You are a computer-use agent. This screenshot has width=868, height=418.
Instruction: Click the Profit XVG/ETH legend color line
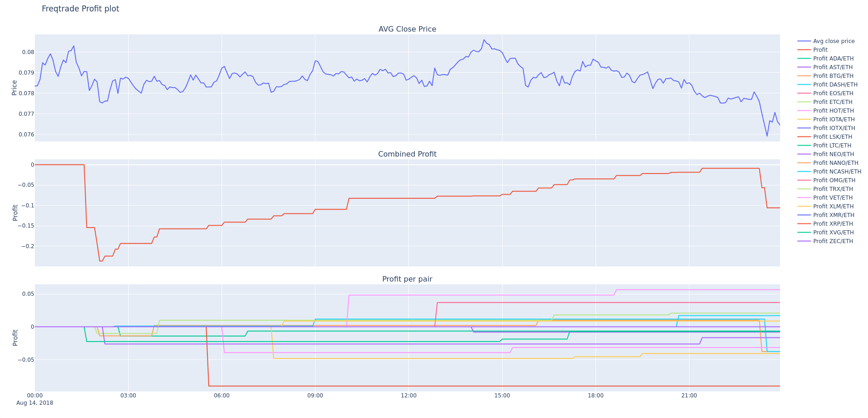(x=804, y=233)
